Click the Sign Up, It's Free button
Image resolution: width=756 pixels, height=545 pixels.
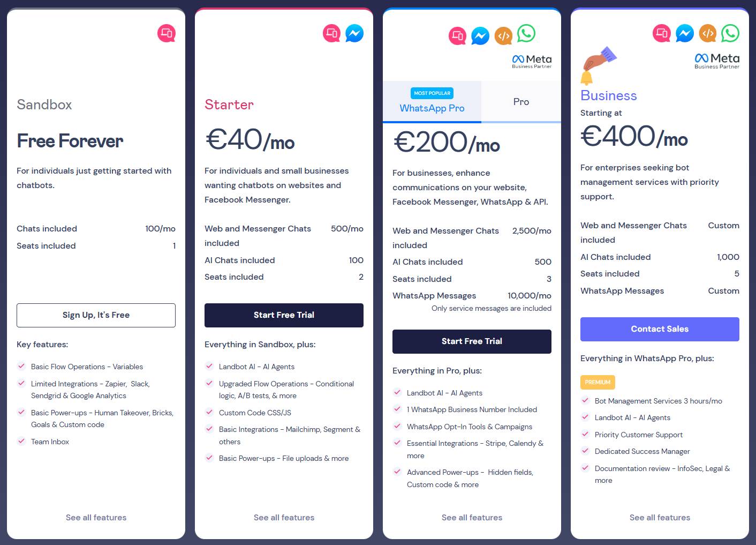[96, 315]
